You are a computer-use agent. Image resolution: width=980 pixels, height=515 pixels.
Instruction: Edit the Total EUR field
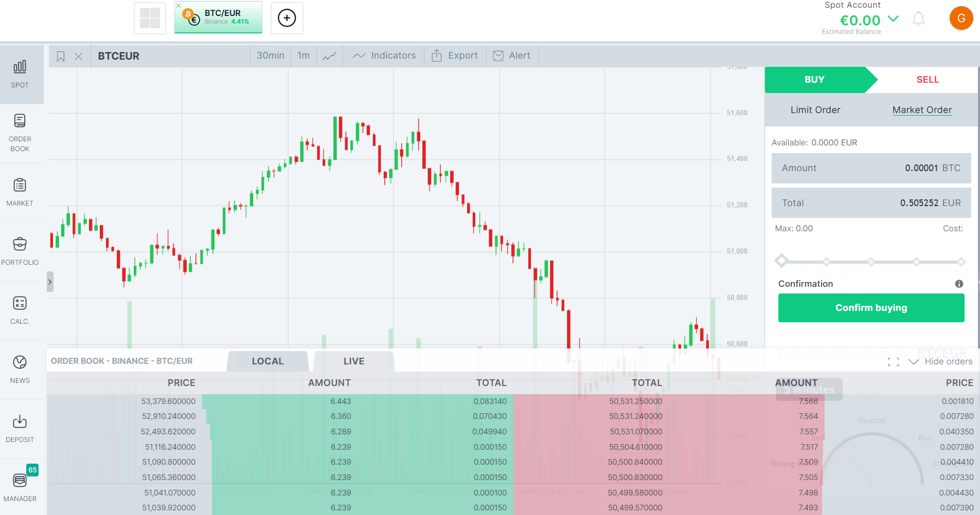(871, 203)
